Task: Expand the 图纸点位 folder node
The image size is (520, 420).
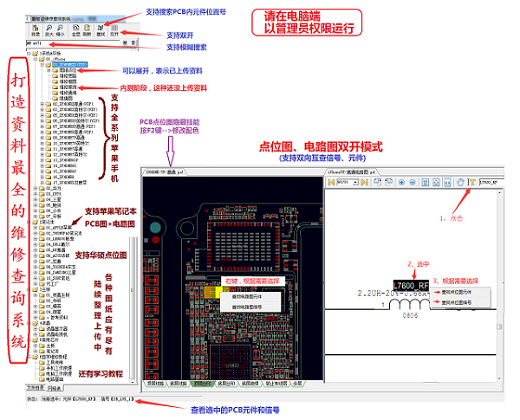Action: (x=49, y=70)
